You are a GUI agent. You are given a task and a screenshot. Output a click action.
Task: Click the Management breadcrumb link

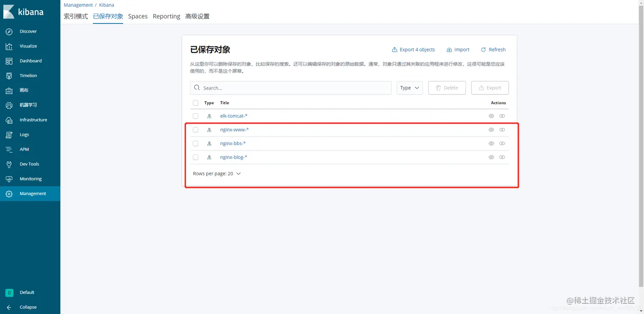[x=78, y=5]
